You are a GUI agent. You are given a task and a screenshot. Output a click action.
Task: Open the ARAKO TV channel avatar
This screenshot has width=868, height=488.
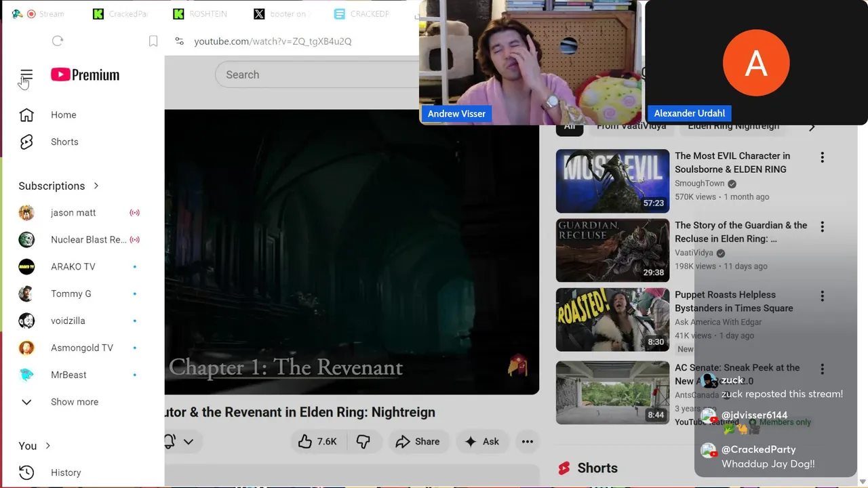26,266
